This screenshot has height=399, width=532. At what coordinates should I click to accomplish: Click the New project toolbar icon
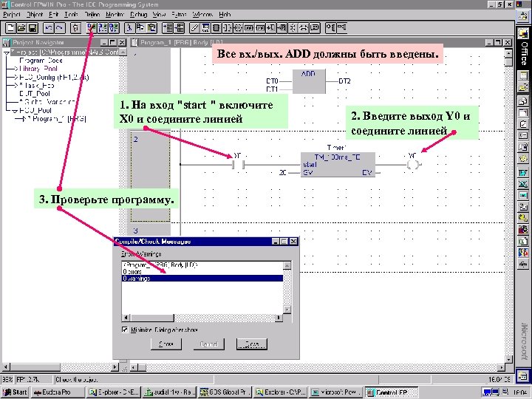pos(10,28)
